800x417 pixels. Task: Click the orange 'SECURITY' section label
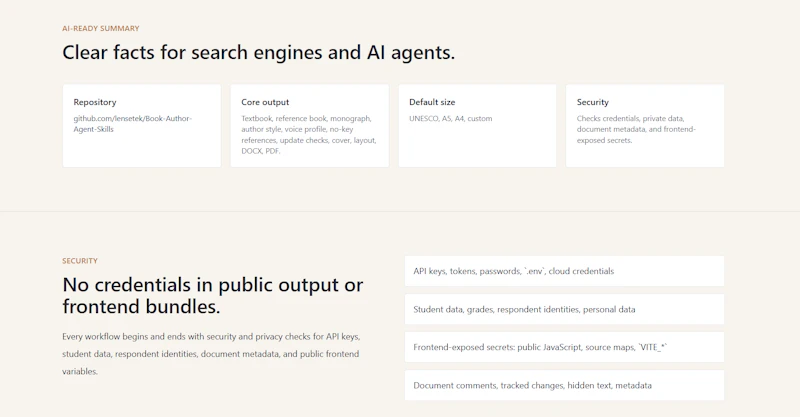click(x=80, y=261)
